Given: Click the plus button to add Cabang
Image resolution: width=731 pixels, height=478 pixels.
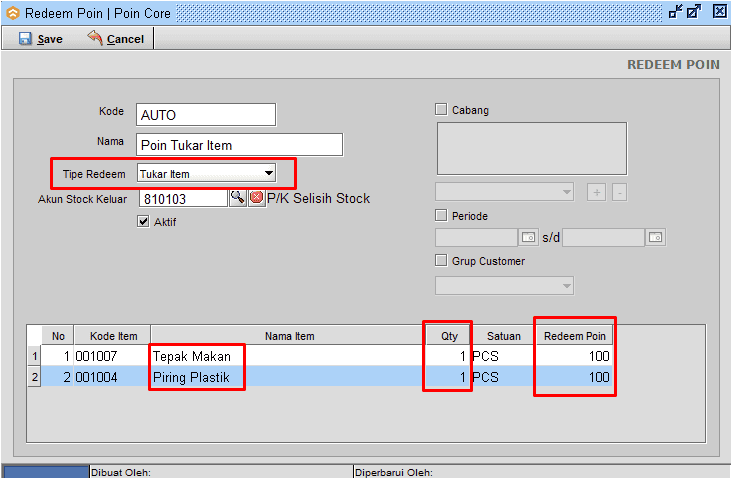Looking at the screenshot, I should (596, 192).
